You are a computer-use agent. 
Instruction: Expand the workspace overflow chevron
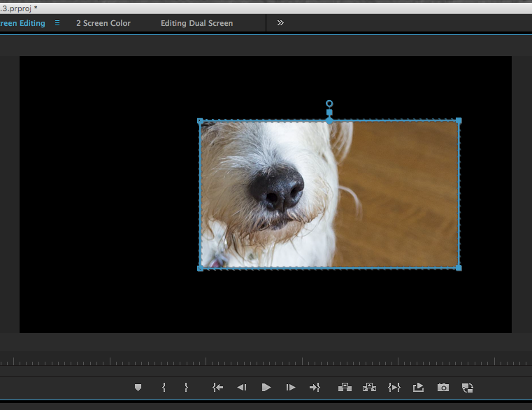tap(280, 23)
